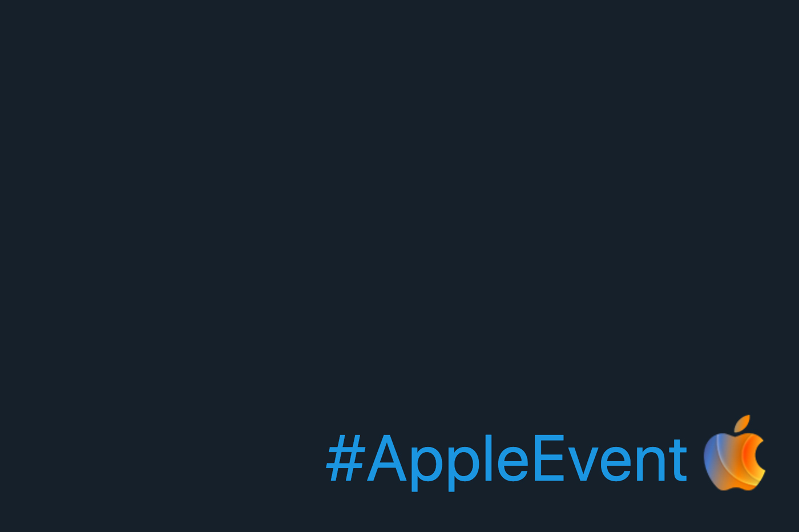Click the capital E in #AppleEvent
Viewport: 799px width, 532px height.
tap(548, 459)
